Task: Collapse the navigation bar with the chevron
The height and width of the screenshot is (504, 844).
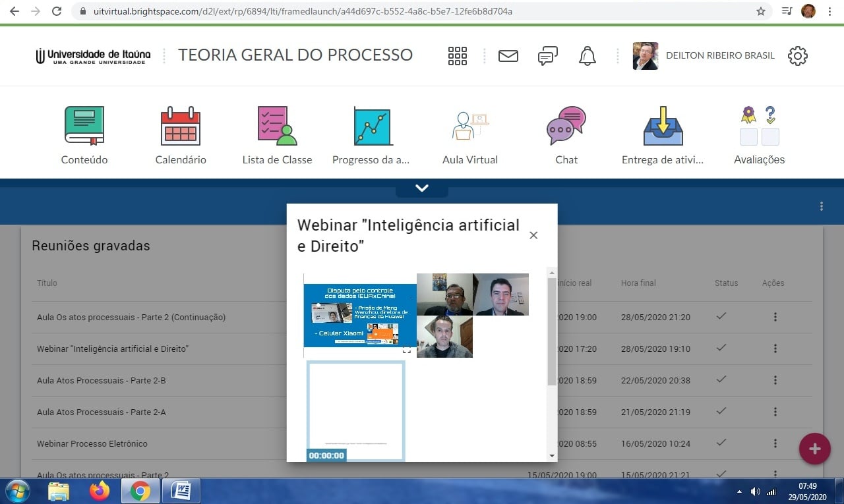Action: pos(421,187)
